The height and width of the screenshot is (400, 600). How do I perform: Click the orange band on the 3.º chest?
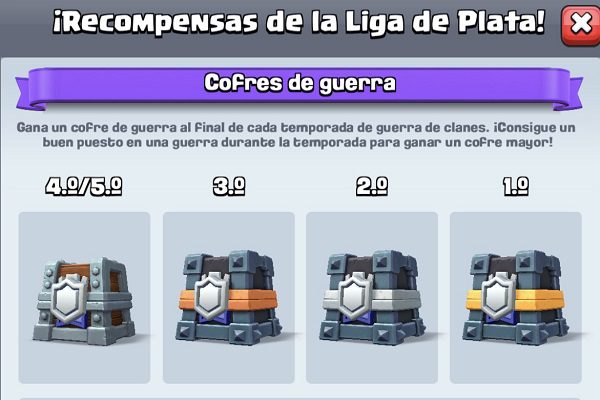point(252,299)
